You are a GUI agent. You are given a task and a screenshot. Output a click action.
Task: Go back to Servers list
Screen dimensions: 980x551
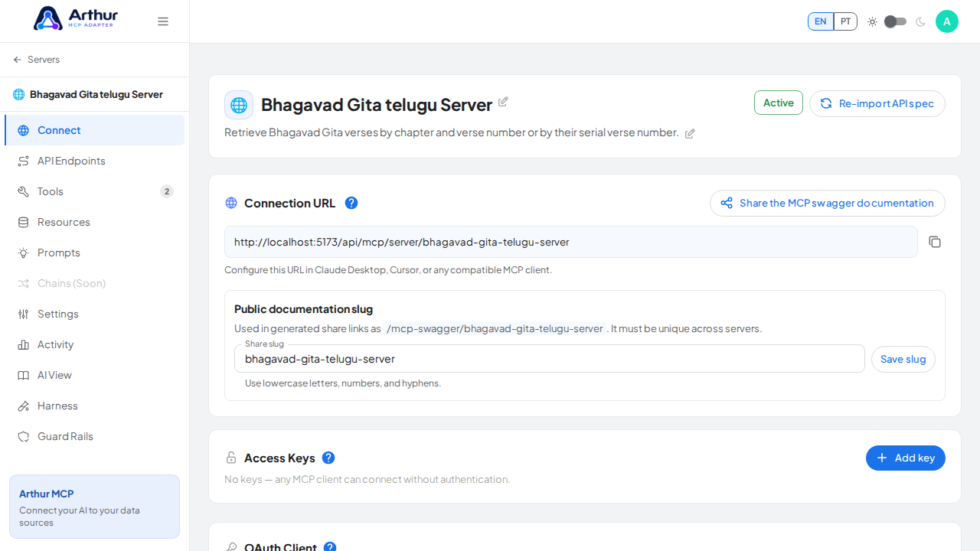tap(36, 60)
